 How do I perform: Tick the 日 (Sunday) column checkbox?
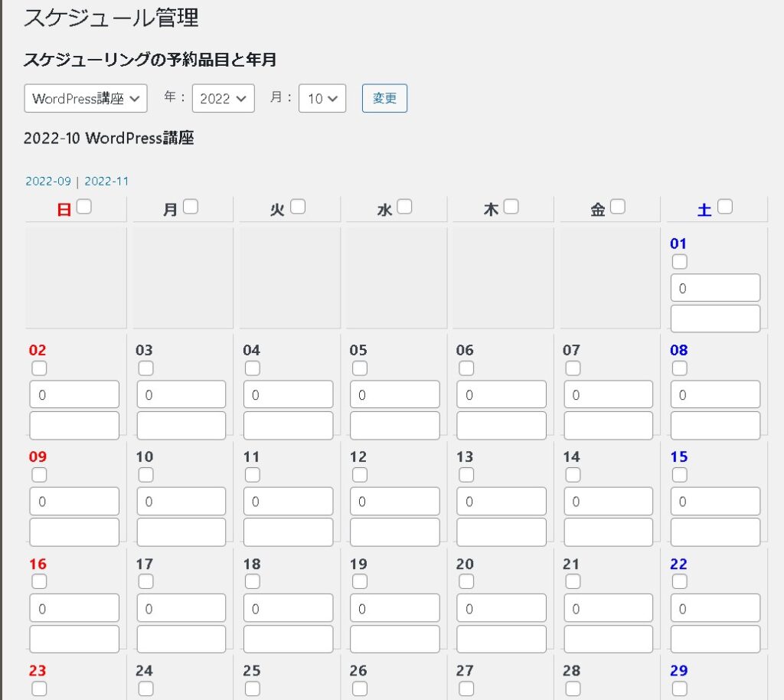pyautogui.click(x=84, y=207)
